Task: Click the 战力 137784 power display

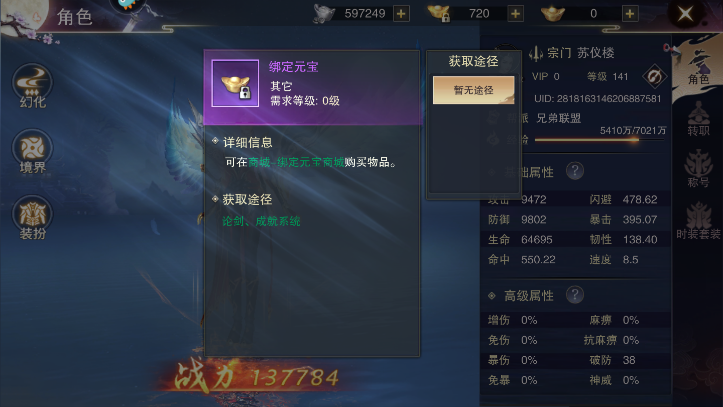Action: 256,376
